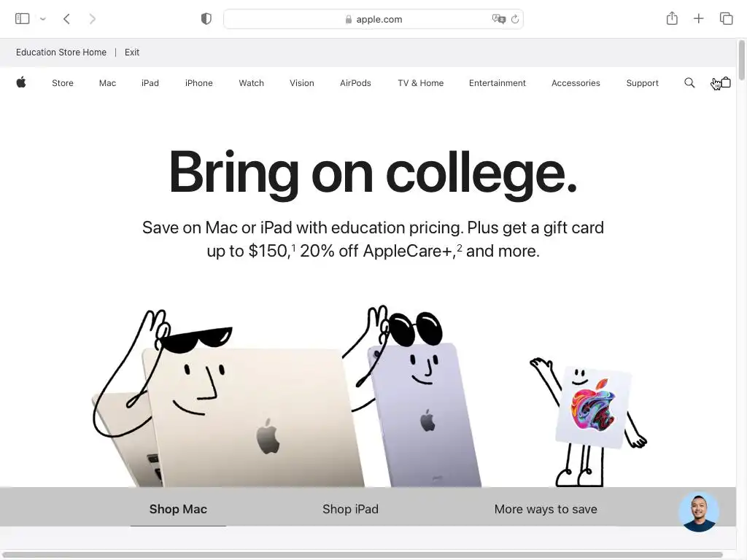
Task: Toggle the Safari sidebar icon
Action: coord(23,19)
